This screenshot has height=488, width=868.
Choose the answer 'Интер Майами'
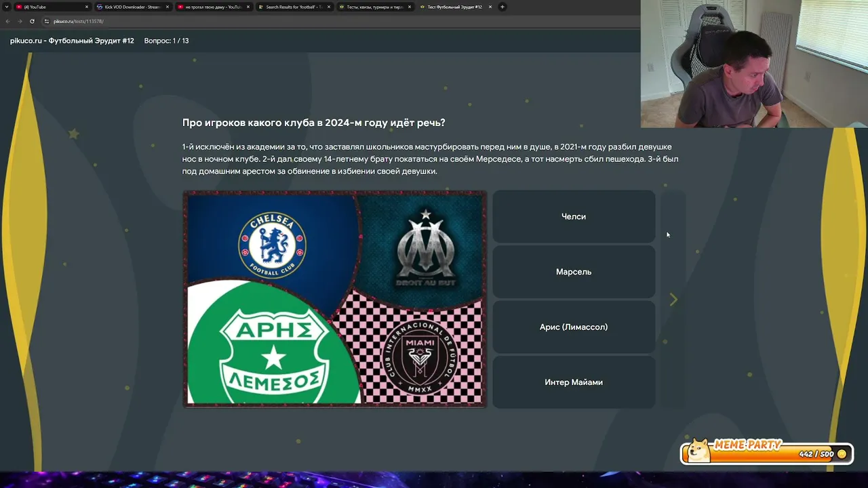pyautogui.click(x=574, y=382)
